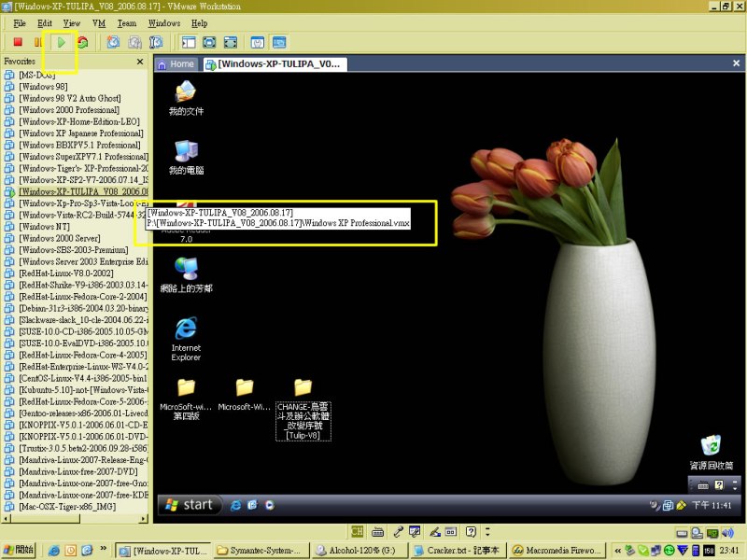
Task: Open the Help menu
Action: point(199,23)
